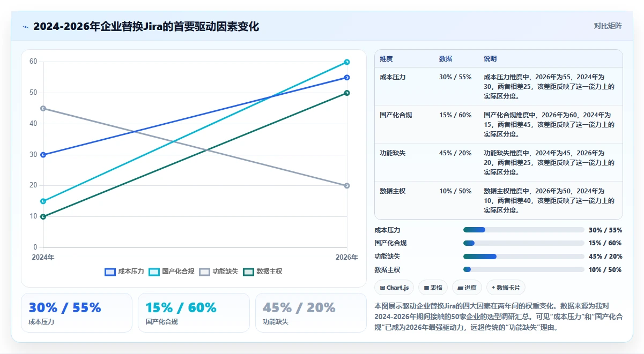Click the 功能缺失 progress bar
Image resolution: width=644 pixels, height=354 pixels.
524,257
